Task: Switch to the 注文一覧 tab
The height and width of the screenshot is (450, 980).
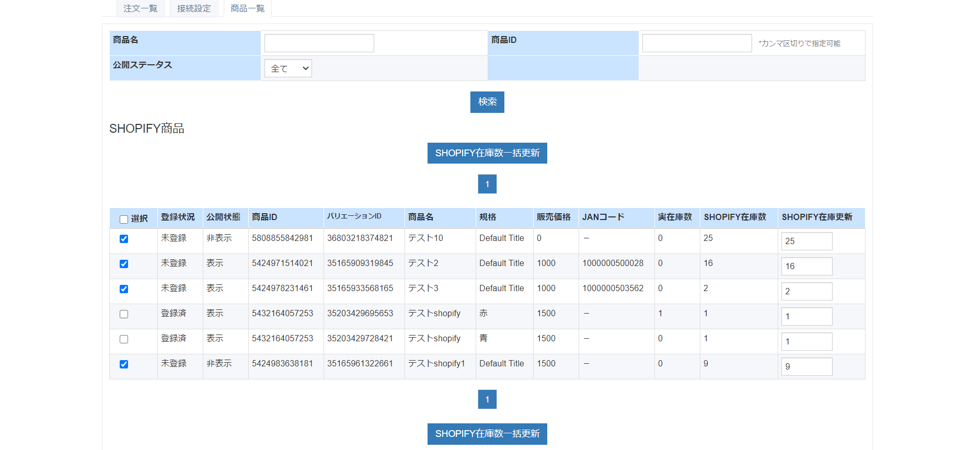Action: pyautogui.click(x=140, y=8)
